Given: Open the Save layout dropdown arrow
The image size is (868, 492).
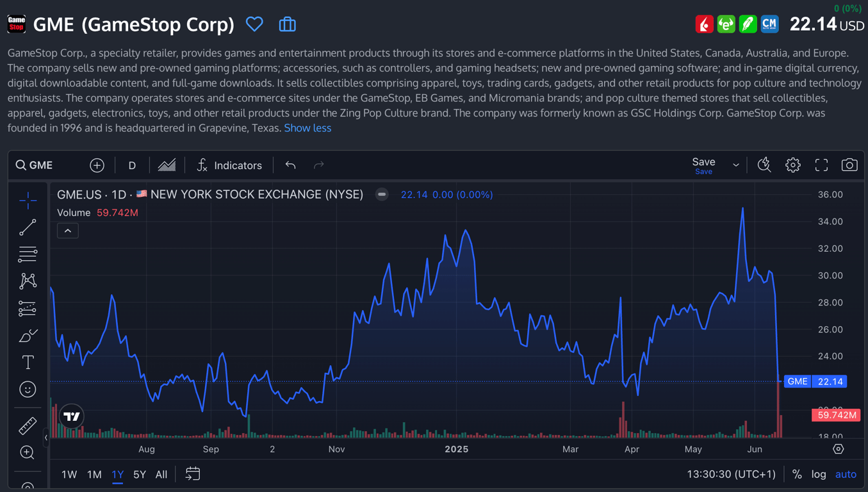Looking at the screenshot, I should [x=735, y=165].
